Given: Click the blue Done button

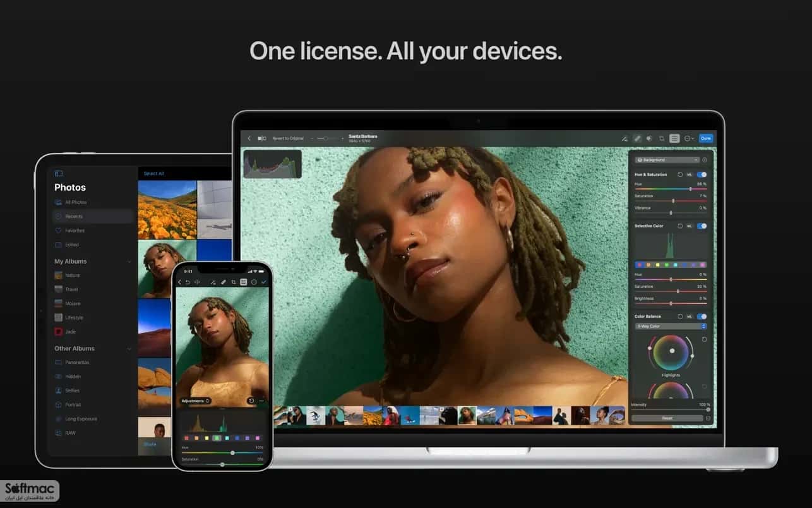Looking at the screenshot, I should click(705, 138).
